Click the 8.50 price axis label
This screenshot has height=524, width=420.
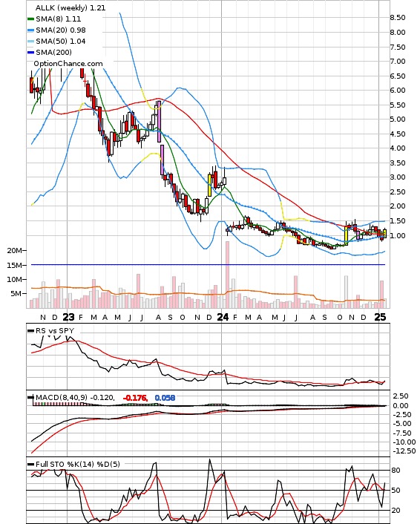coord(398,18)
